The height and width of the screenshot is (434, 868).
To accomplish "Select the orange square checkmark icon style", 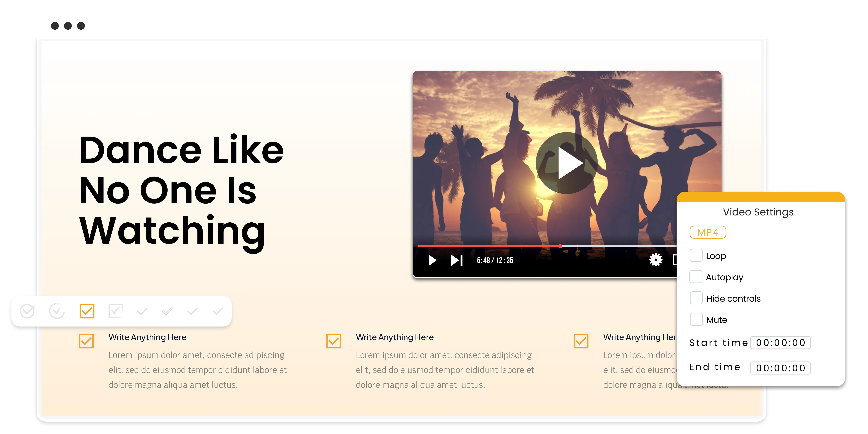I will pos(87,311).
